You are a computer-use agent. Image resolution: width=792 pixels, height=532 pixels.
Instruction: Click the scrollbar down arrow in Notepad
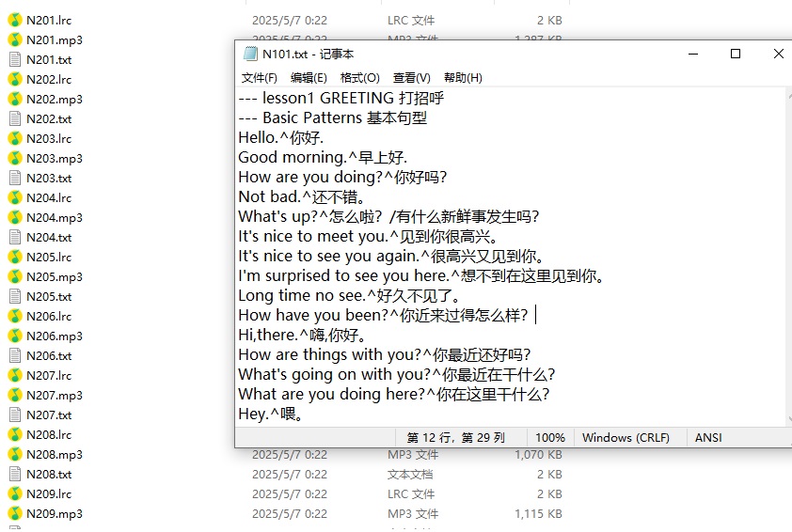tap(784, 419)
